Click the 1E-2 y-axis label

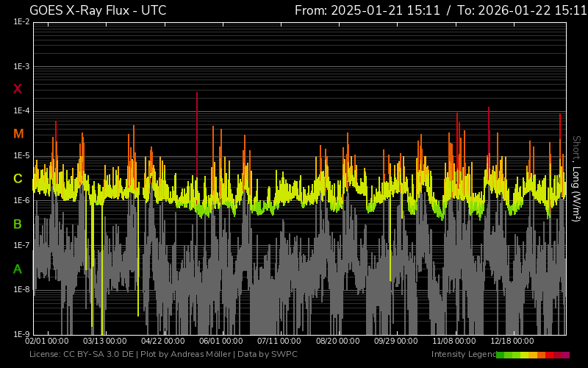21,22
